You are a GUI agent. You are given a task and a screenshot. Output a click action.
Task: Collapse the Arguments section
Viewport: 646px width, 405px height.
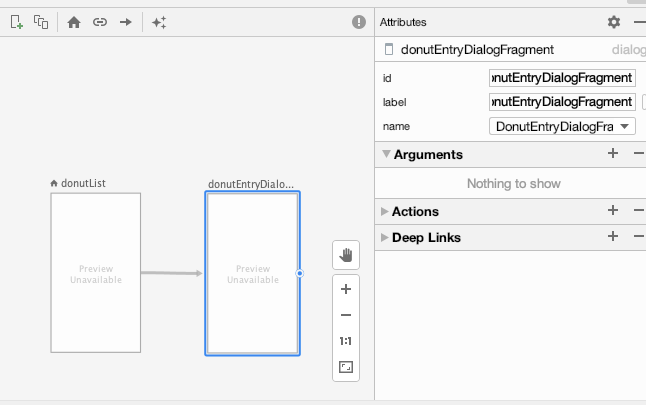click(x=386, y=155)
